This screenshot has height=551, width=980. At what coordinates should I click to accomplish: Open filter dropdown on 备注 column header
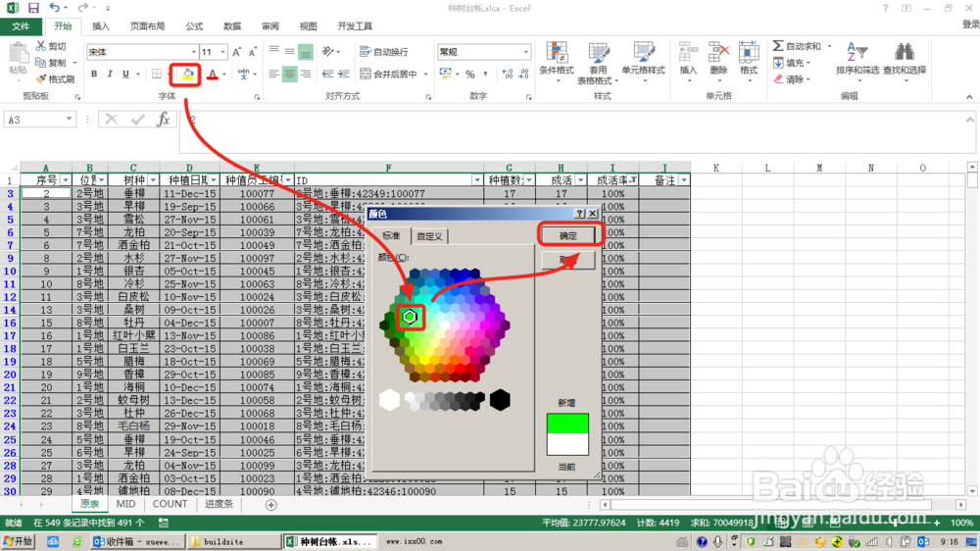click(x=684, y=180)
